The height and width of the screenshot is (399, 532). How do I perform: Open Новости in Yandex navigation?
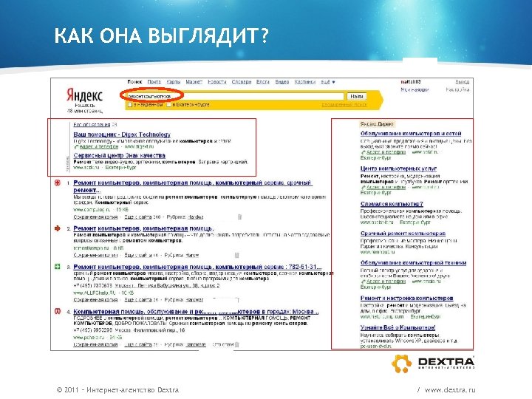[x=216, y=82]
